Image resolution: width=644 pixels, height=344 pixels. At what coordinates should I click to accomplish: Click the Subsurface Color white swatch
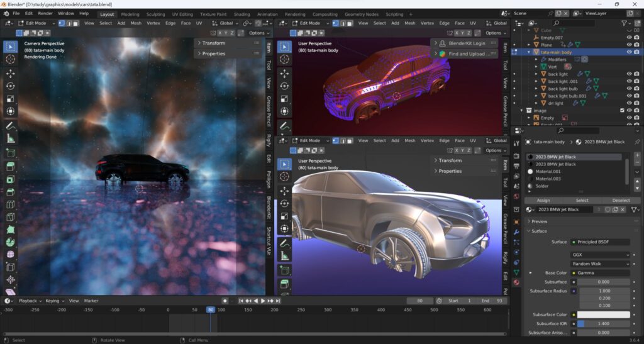603,314
